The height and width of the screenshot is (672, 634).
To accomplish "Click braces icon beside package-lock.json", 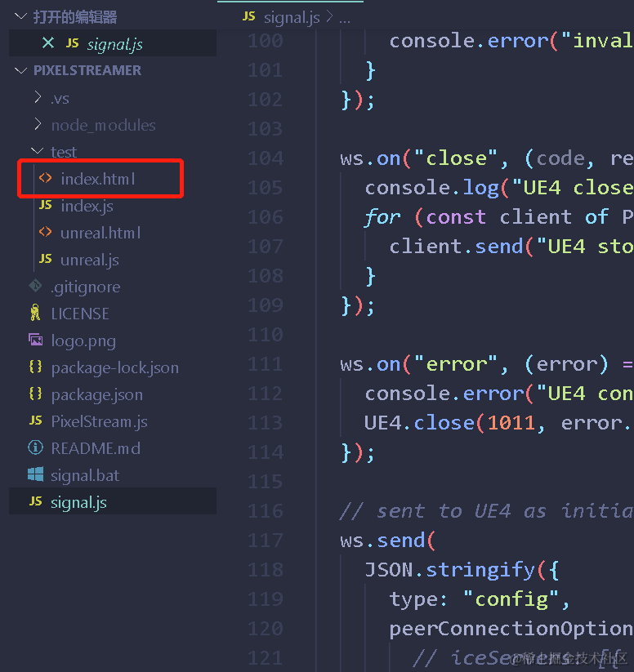I will coord(36,367).
